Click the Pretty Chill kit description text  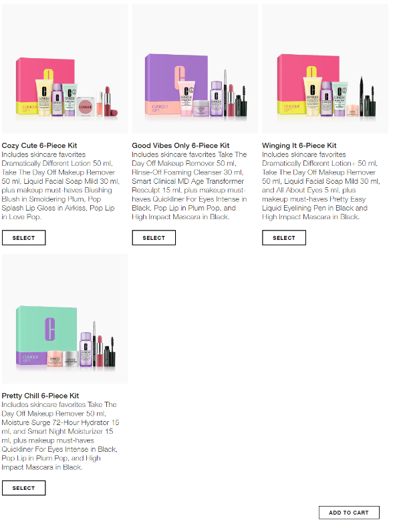pos(60,436)
